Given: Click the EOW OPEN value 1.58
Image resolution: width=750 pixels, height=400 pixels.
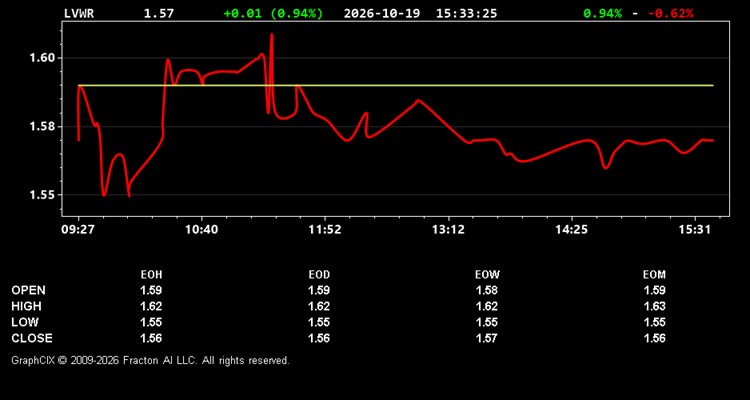Looking at the screenshot, I should click(487, 290).
